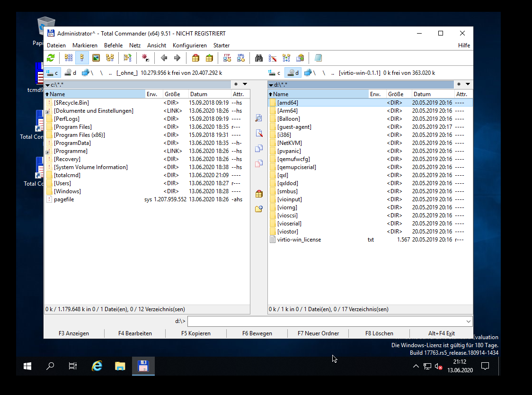Expand the command line history dropdown
Screen dimensions: 532x395
469,322
